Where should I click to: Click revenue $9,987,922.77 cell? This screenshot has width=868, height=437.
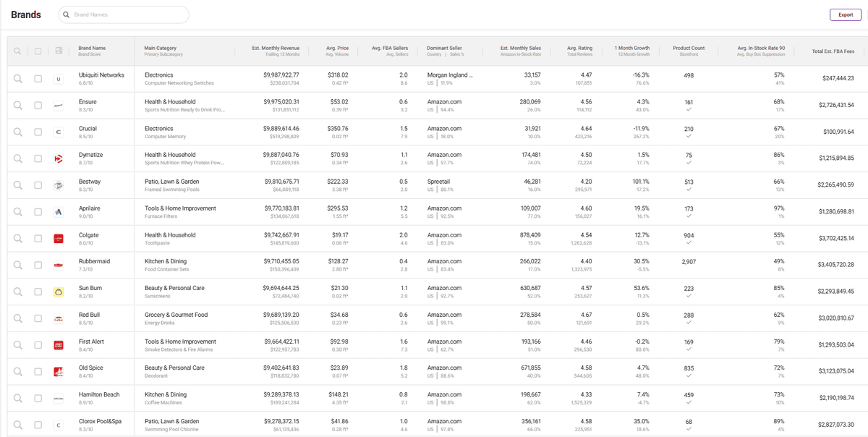click(281, 75)
